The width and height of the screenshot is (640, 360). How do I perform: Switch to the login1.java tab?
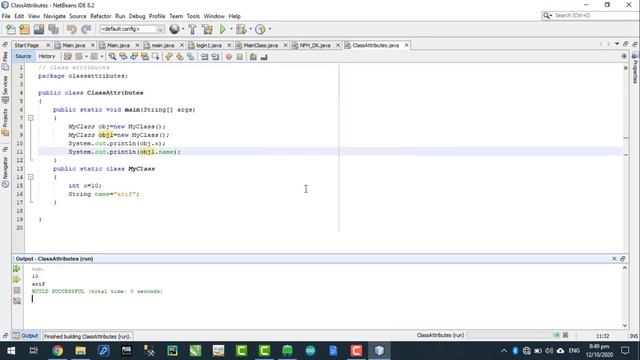point(209,45)
